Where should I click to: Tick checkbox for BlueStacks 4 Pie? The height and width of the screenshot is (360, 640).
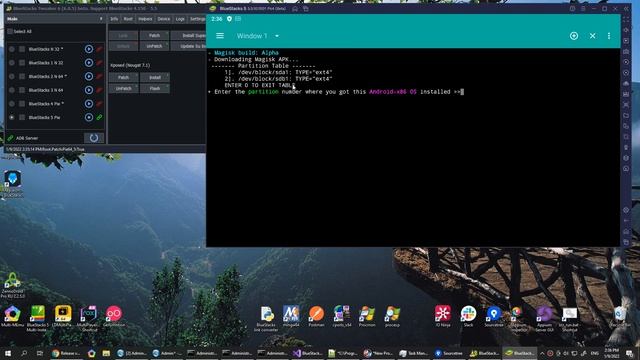[x=22, y=104]
